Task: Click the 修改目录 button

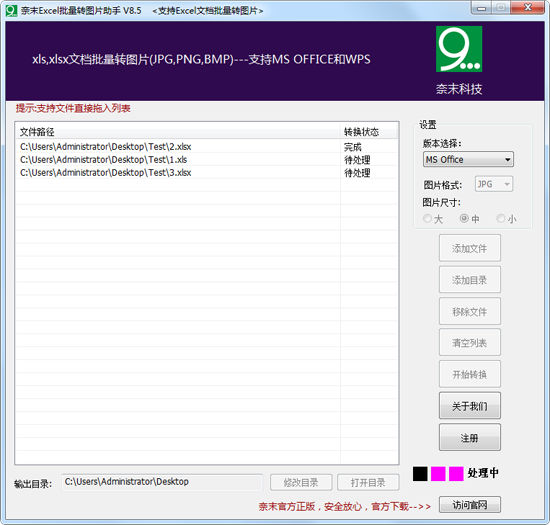Action: 301,483
